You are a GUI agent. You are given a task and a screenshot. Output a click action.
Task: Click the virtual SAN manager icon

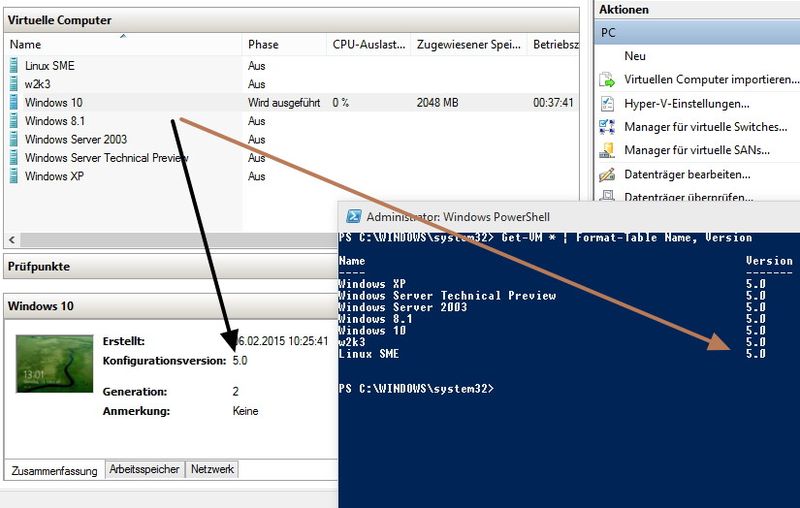607,150
